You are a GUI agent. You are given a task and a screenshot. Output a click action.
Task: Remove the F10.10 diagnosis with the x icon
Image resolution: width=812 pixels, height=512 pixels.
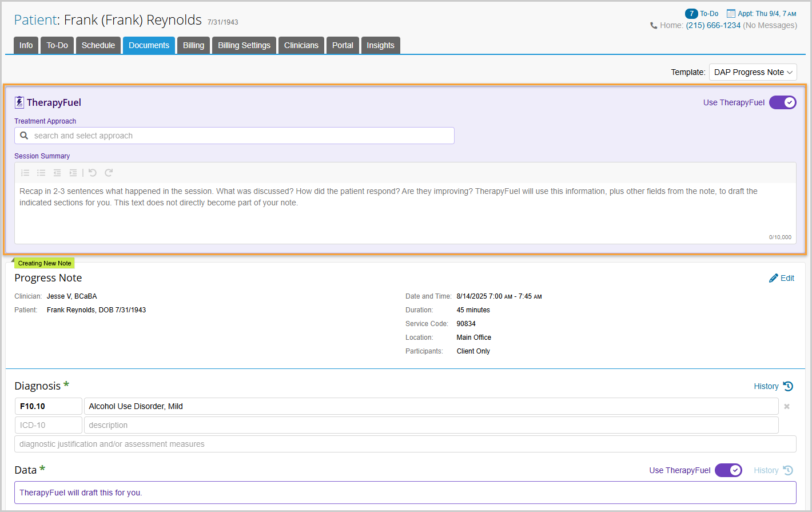coord(787,406)
